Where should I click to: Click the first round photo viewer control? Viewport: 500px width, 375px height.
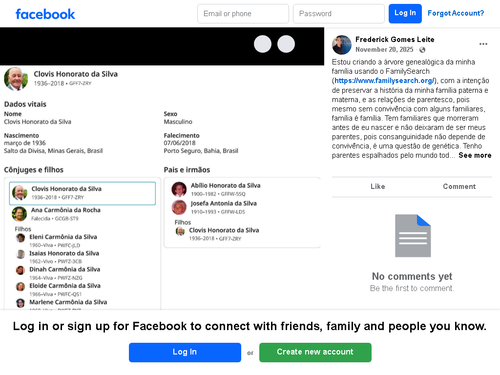[x=263, y=44]
